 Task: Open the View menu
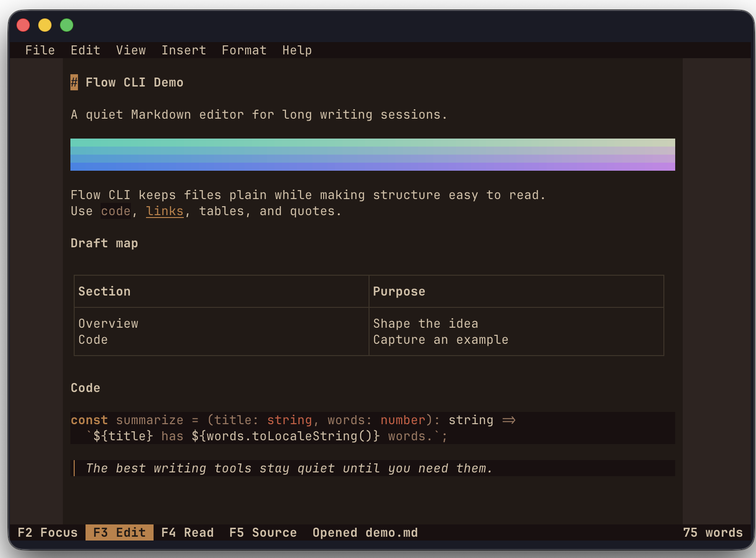(x=131, y=50)
